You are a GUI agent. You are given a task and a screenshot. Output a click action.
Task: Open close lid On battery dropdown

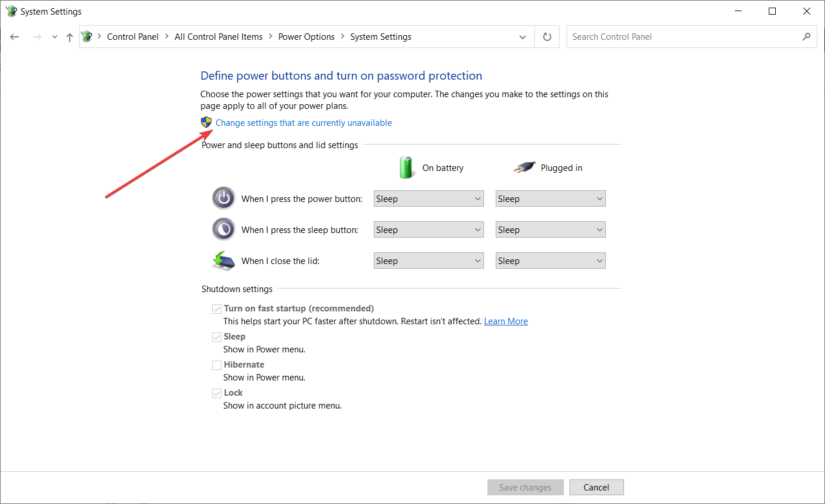click(429, 261)
